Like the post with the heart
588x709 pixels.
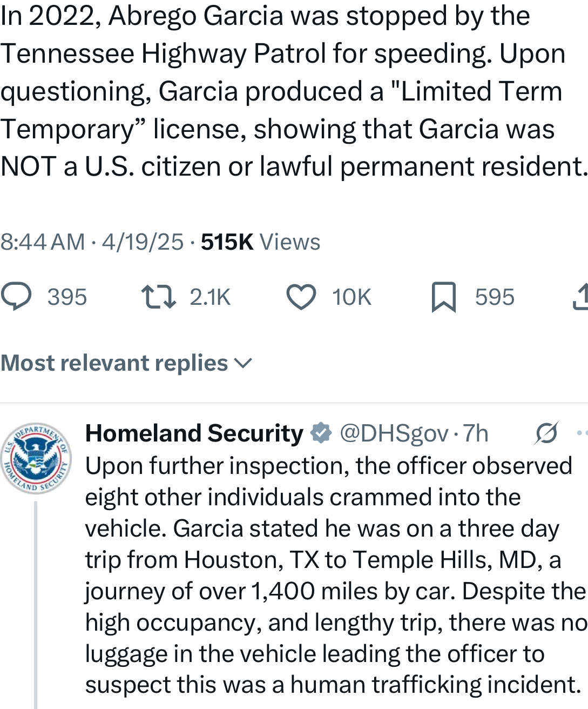pos(301,297)
